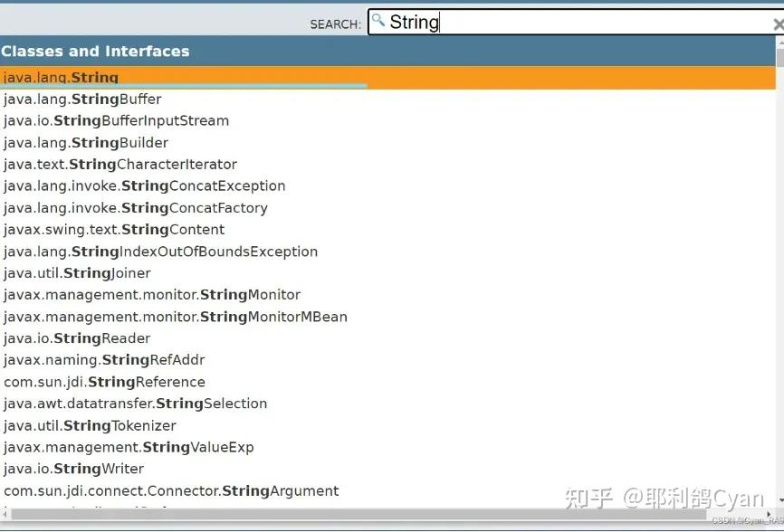Choose java.io.StringBufferInputStream entry
The image size is (784, 532).
pyautogui.click(x=116, y=121)
